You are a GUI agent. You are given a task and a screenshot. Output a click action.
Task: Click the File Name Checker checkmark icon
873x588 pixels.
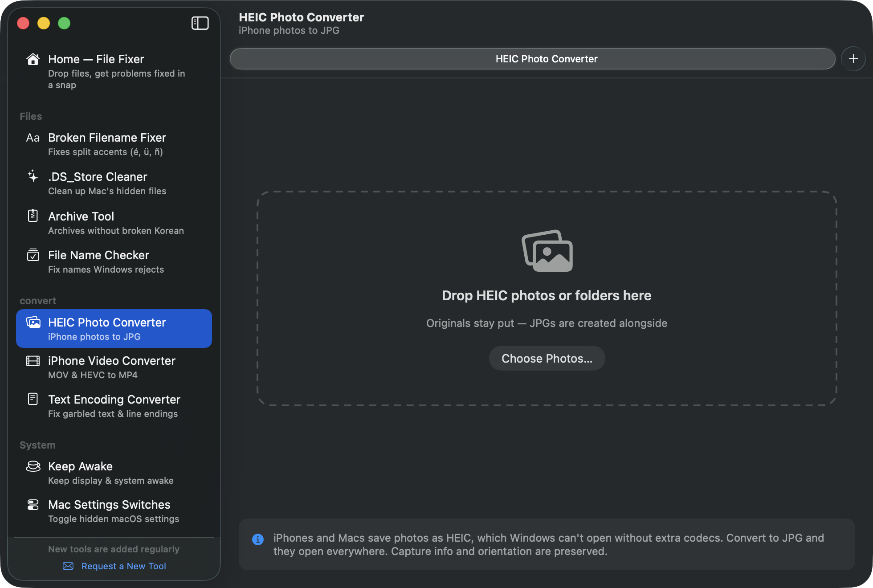[x=33, y=255]
